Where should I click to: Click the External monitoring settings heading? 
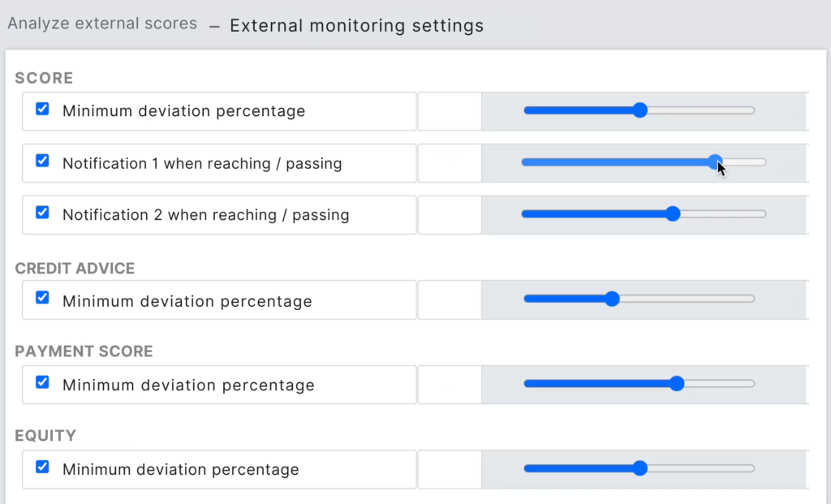[x=356, y=25]
